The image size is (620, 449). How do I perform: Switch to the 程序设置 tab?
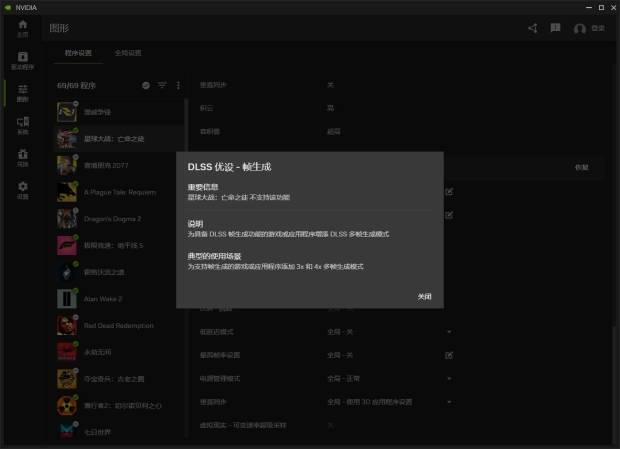[78, 53]
